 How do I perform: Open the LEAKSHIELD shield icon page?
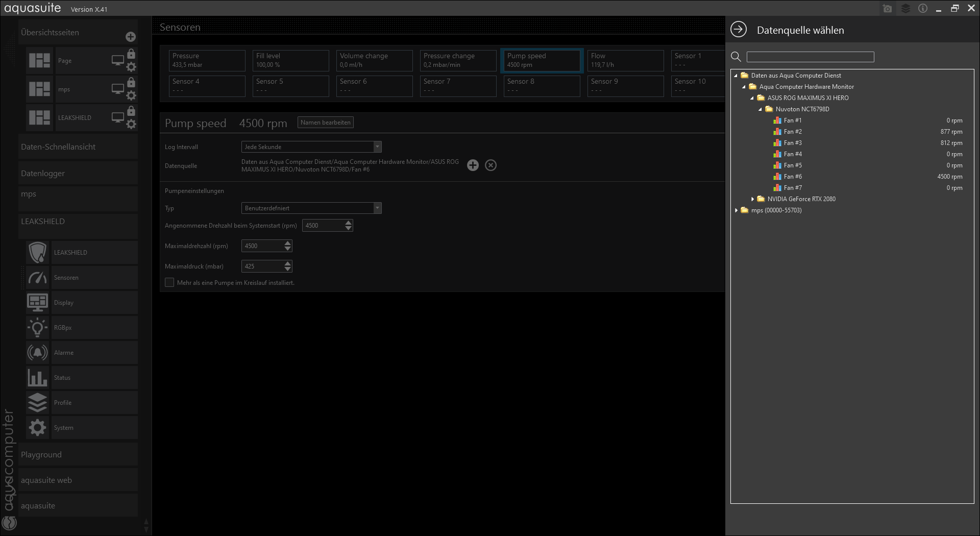click(38, 253)
